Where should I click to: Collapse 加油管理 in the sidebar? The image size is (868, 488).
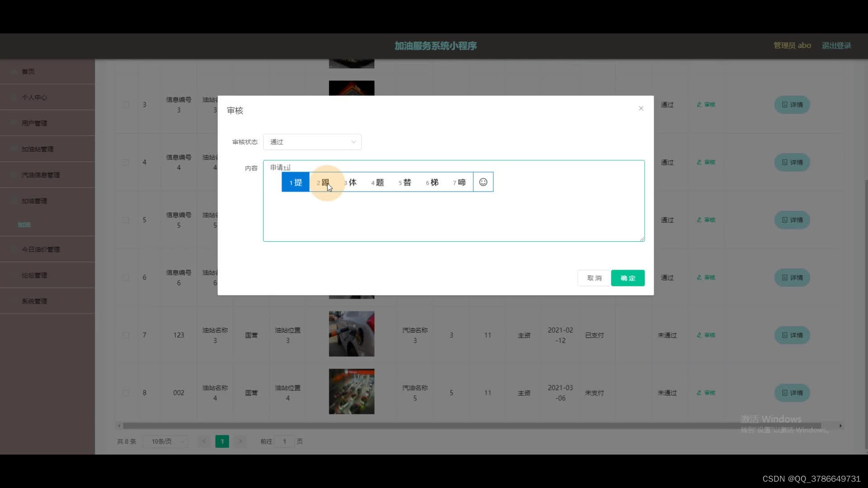(47, 201)
